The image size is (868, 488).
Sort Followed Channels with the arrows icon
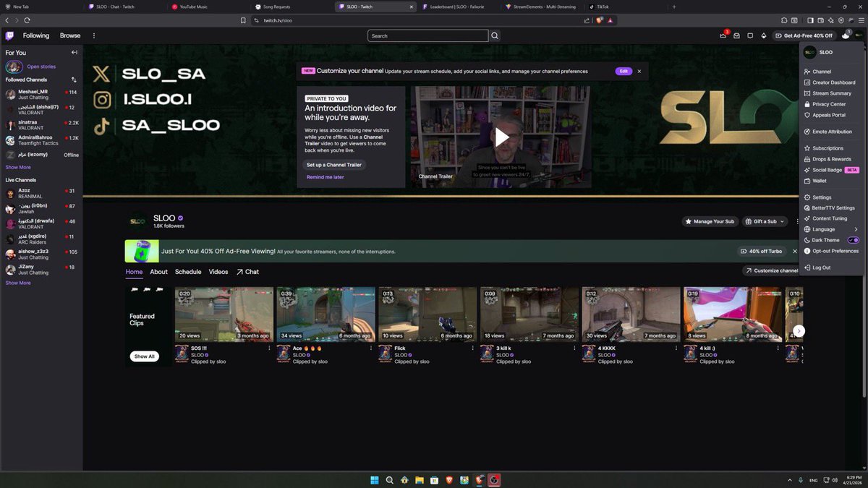[x=74, y=80]
